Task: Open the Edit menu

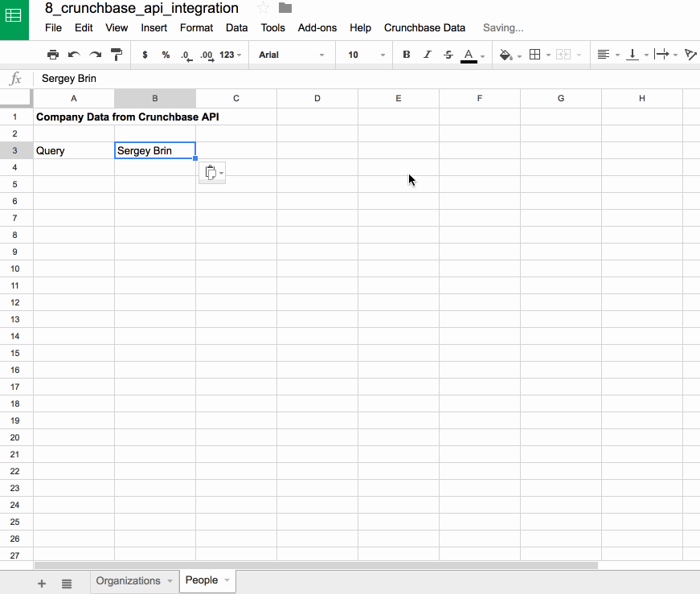Action: point(84,27)
